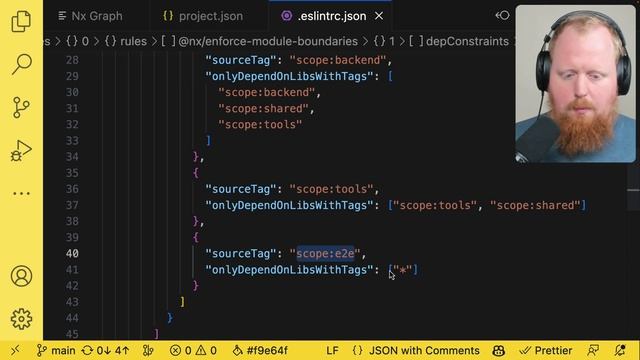Screen dimensions: 640x360
Task: Open the depConstraints breadcrumb
Action: click(x=459, y=41)
